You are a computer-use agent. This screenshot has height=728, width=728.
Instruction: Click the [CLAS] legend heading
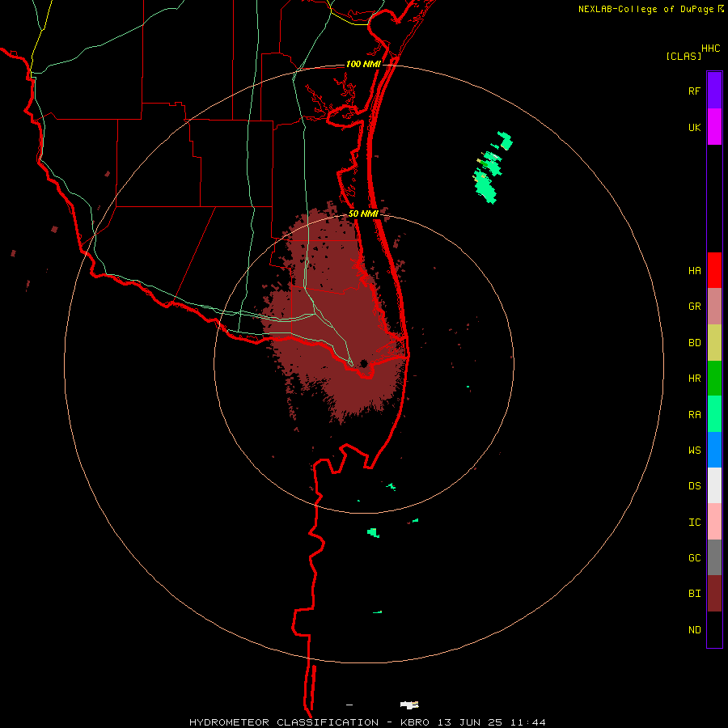684,56
